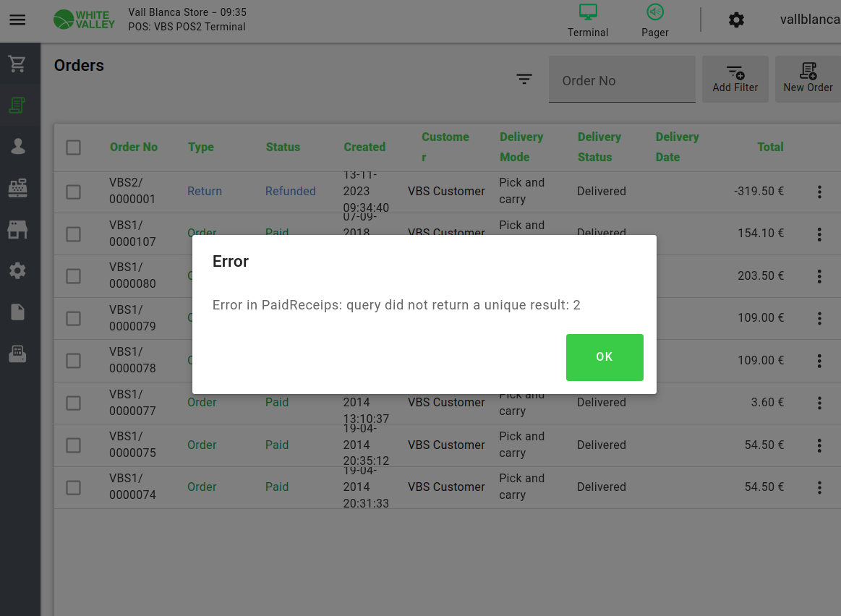The image size is (841, 616).
Task: Open the Pager icon
Action: (655, 13)
